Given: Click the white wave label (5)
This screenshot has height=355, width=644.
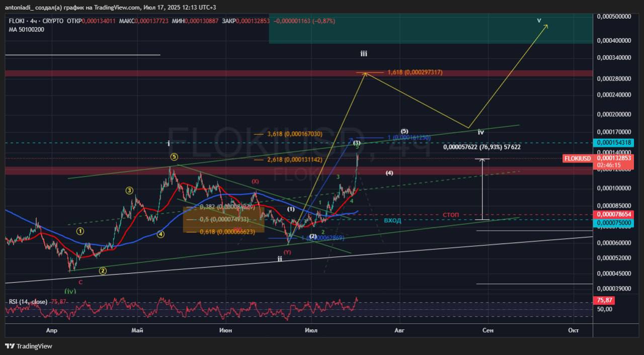Looking at the screenshot, I should [405, 131].
